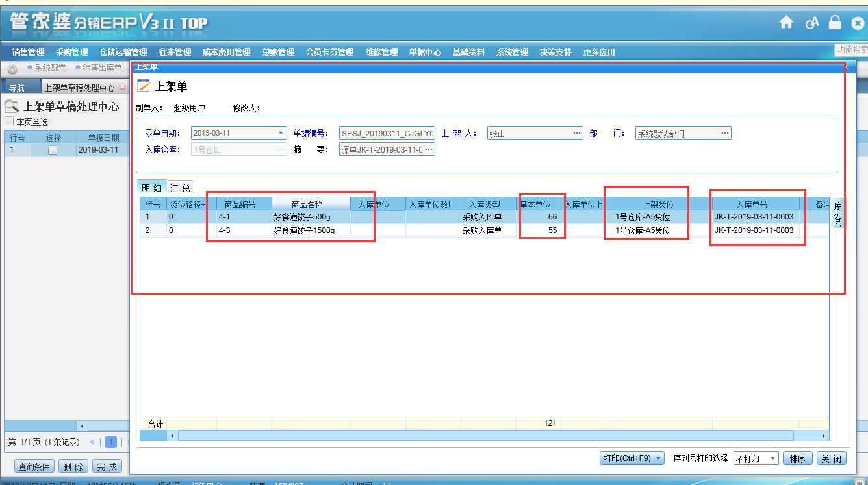
Task: Open the 会员卡券管理 menu
Action: 329,52
